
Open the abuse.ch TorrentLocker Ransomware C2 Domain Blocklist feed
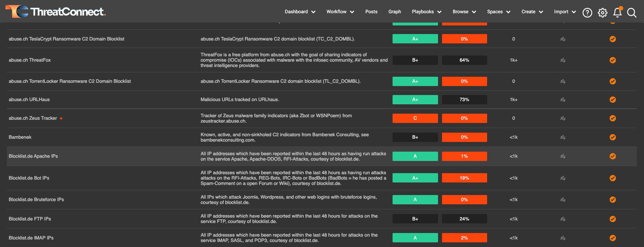click(x=70, y=81)
